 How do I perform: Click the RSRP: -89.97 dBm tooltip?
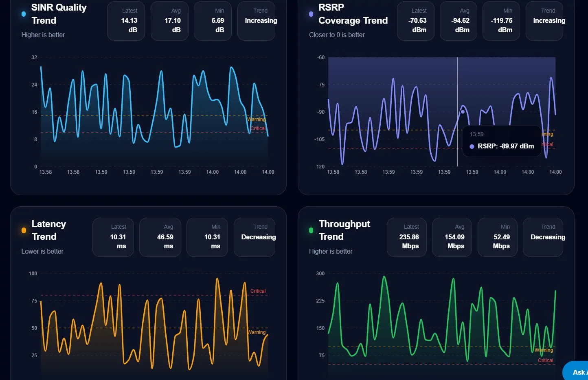[502, 141]
